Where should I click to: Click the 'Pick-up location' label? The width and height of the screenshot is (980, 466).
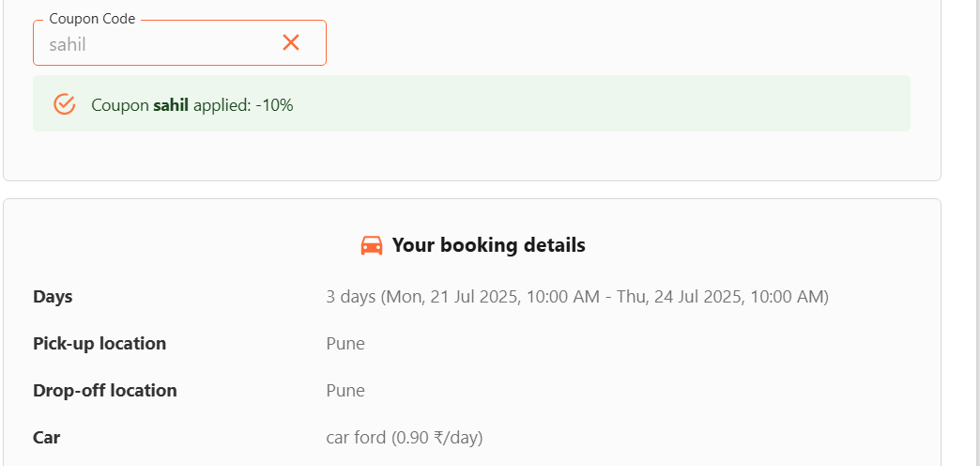100,344
